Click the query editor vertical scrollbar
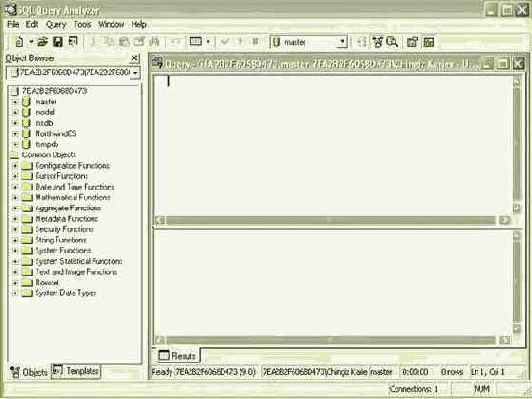Image resolution: width=532 pixels, height=399 pixels. point(517,145)
